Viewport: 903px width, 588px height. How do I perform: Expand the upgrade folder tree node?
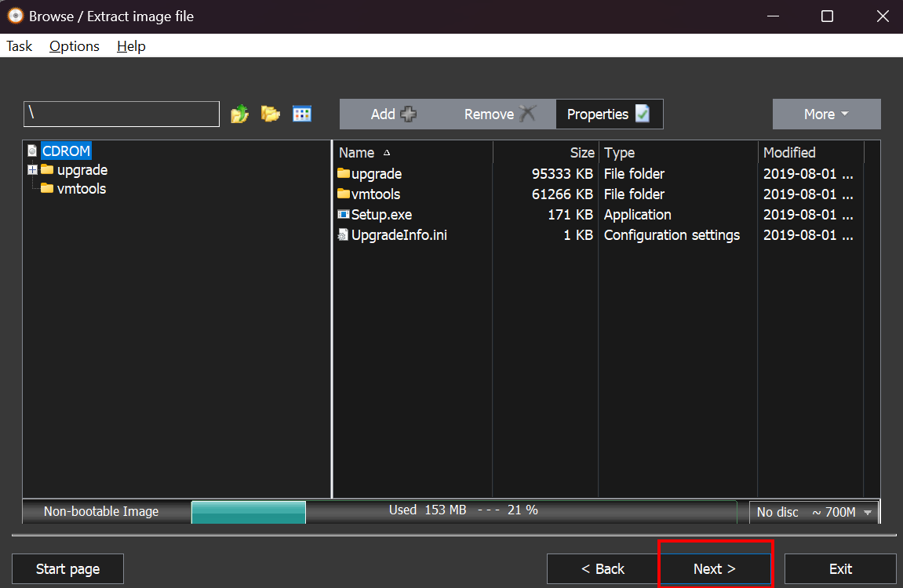coord(32,170)
